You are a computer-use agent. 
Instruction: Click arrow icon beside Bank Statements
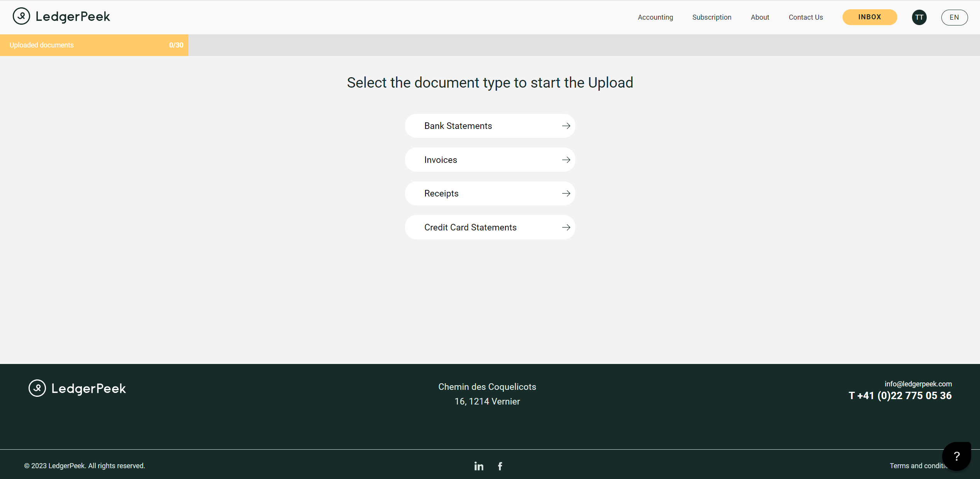click(x=566, y=126)
